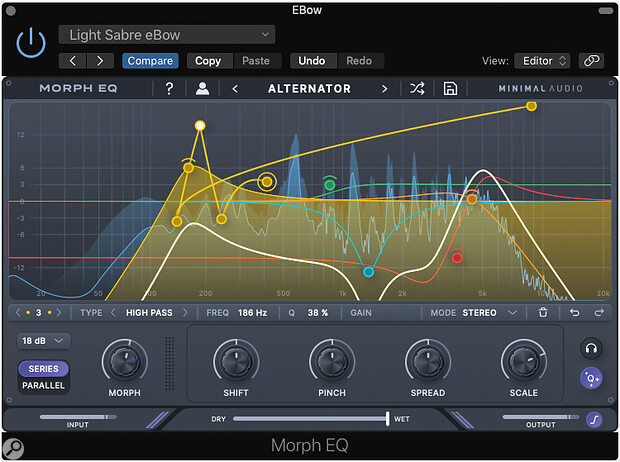Click the Q 38 % value
This screenshot has height=462, width=620.
[318, 313]
